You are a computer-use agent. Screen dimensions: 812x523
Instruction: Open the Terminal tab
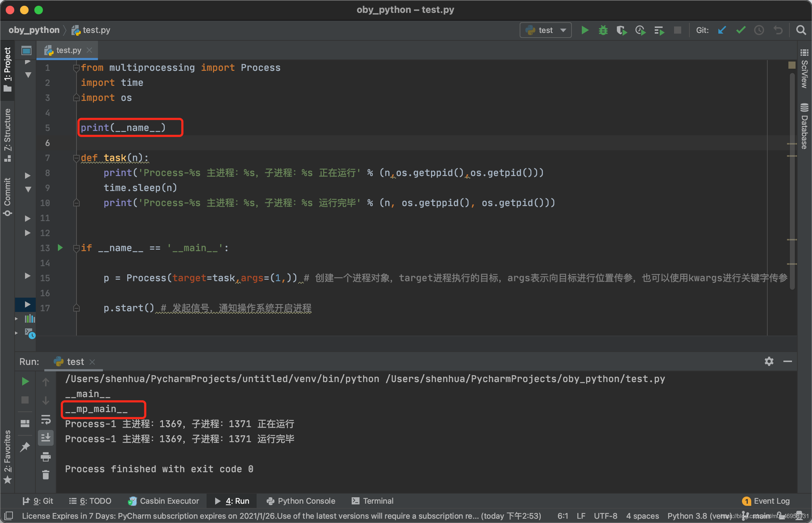pos(372,501)
